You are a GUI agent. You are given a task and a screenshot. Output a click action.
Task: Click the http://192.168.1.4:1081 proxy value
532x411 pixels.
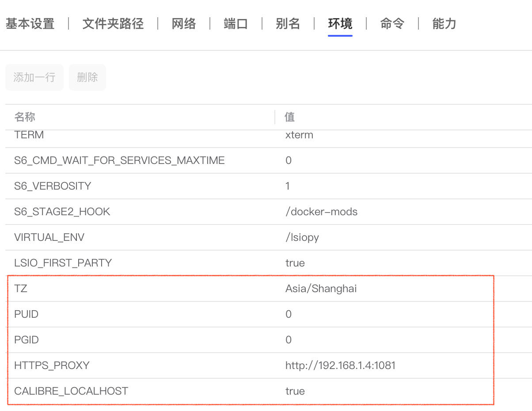click(x=340, y=365)
